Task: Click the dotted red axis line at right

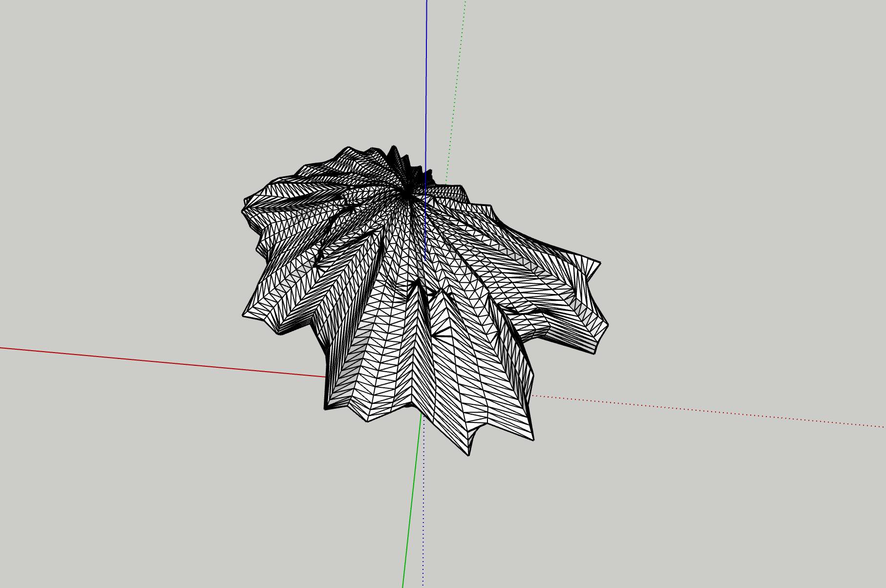Action: click(708, 412)
